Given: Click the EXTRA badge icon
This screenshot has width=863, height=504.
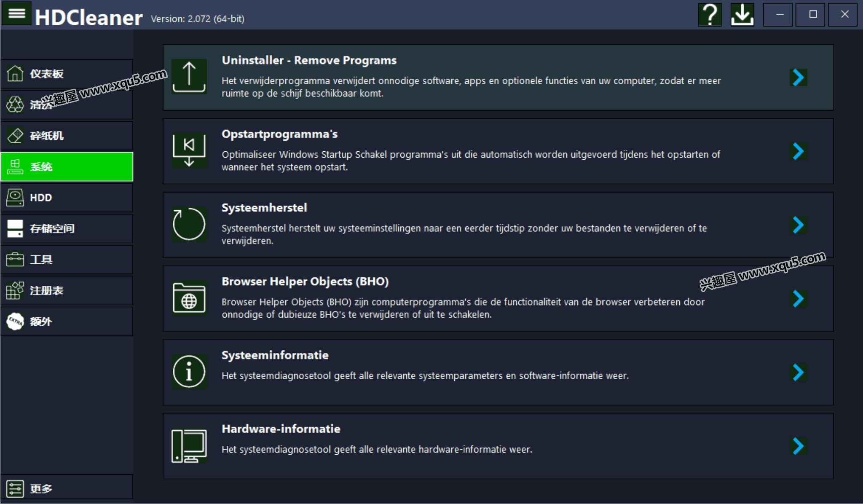Looking at the screenshot, I should tap(15, 321).
